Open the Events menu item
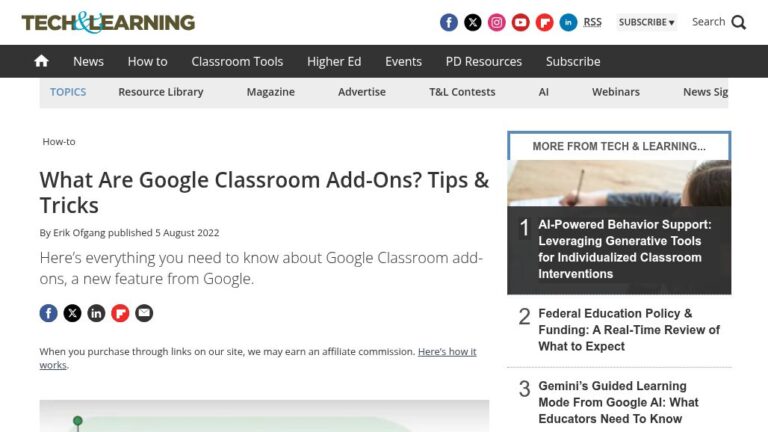The width and height of the screenshot is (768, 432). pos(403,62)
